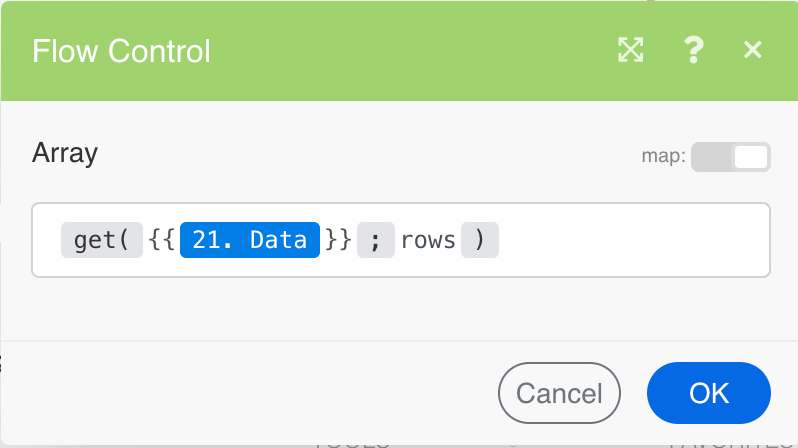The width and height of the screenshot is (798, 448).
Task: Click the map: label text
Action: tap(663, 157)
